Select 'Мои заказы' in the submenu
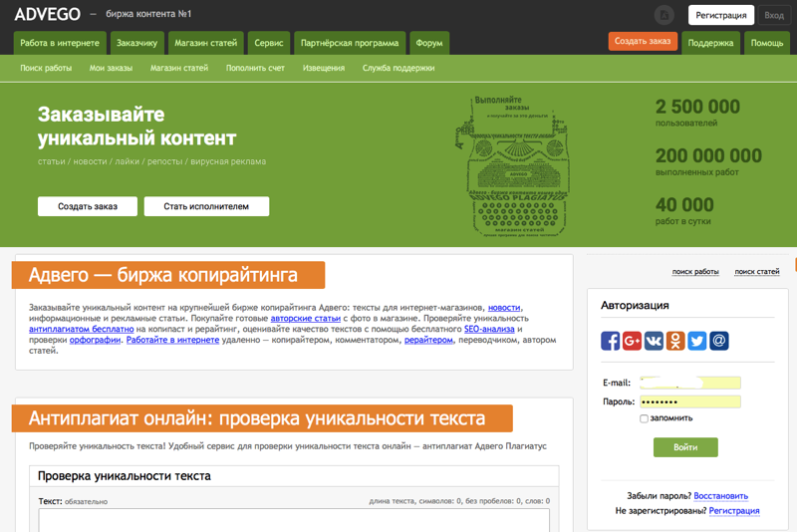This screenshot has width=797, height=532. coord(111,68)
